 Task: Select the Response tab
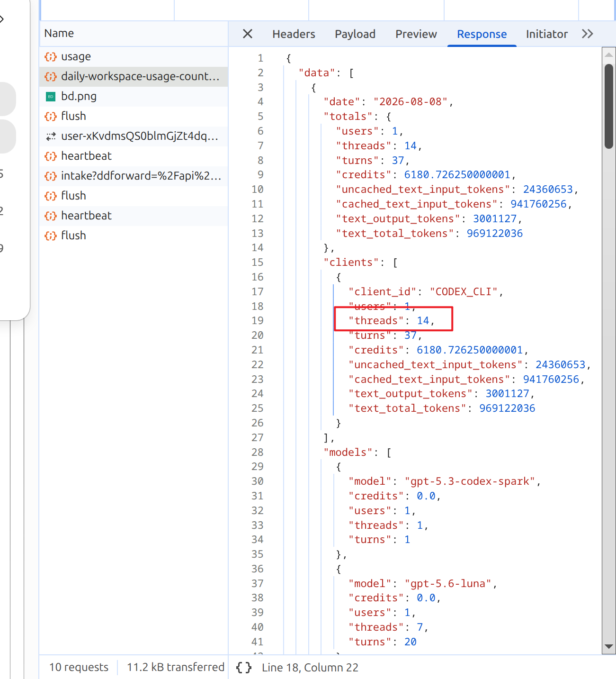pos(482,34)
